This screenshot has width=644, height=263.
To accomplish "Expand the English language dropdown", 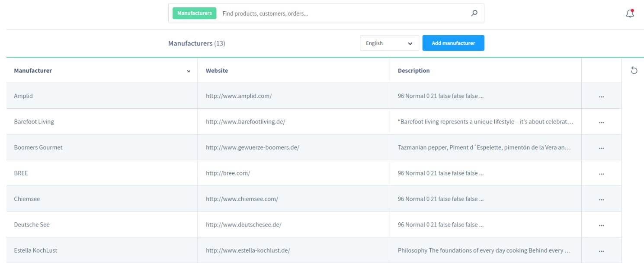I will pyautogui.click(x=389, y=43).
